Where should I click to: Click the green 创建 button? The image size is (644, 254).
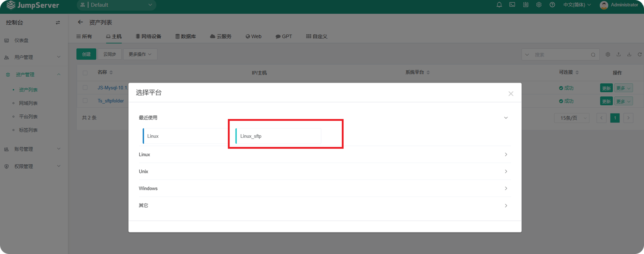86,54
